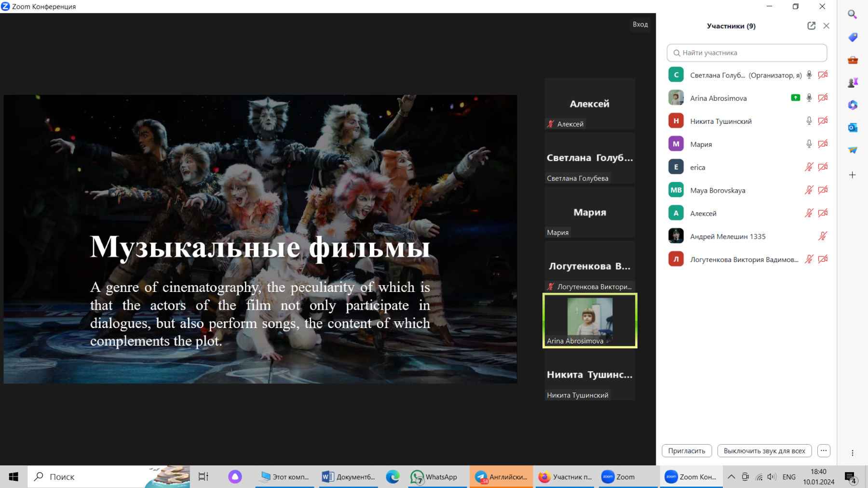Click Maya Borovskaya's muted microphone icon
This screenshot has width=868, height=488.
809,190
